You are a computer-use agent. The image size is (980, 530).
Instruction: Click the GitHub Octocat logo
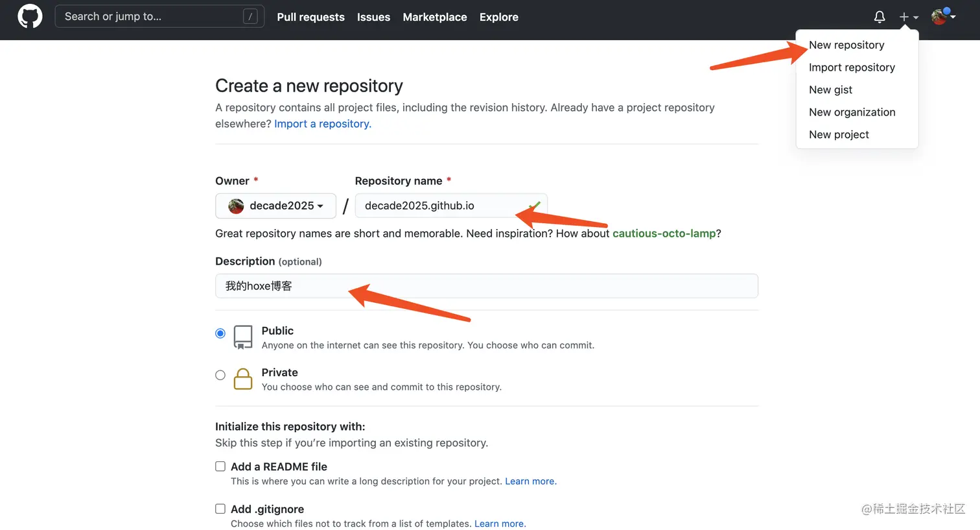click(x=30, y=17)
